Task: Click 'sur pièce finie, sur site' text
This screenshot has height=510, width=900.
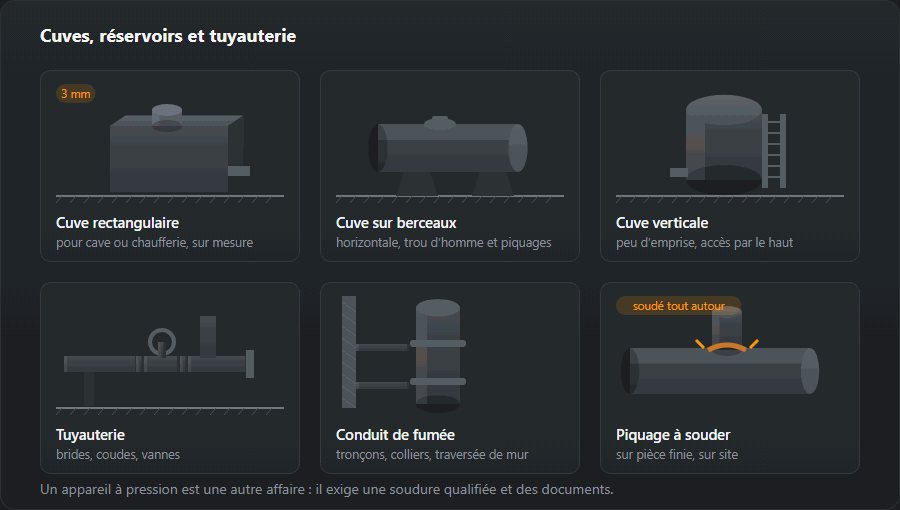Action: coord(677,454)
